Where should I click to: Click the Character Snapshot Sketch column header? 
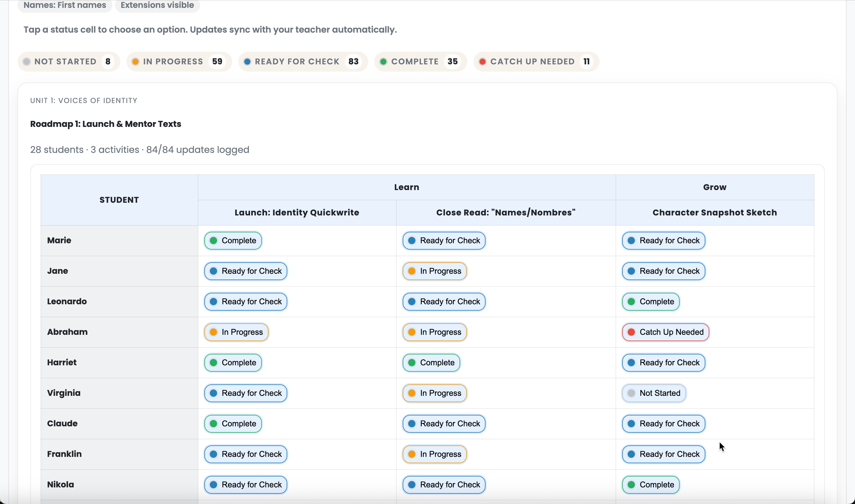pos(714,213)
